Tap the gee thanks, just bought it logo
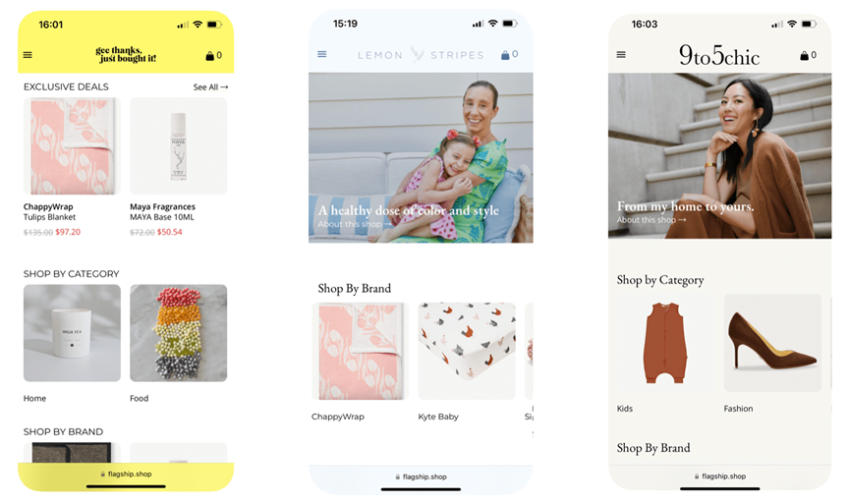850x504 pixels. (x=126, y=54)
